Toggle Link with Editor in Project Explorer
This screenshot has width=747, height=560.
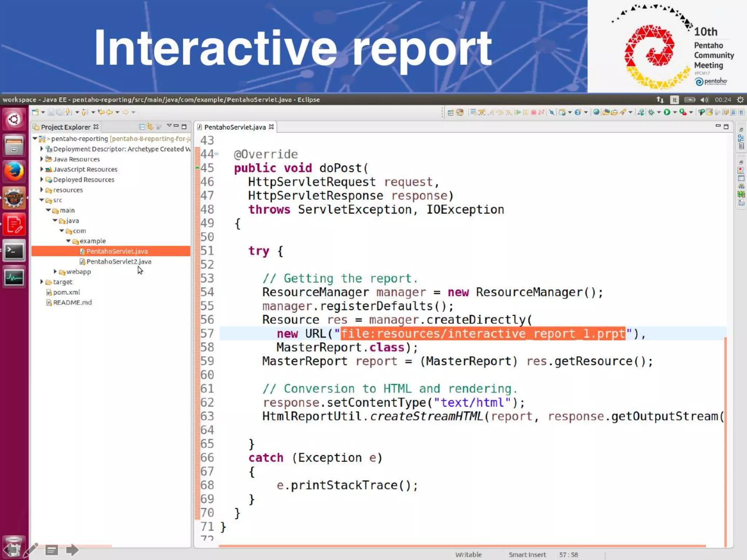[150, 127]
